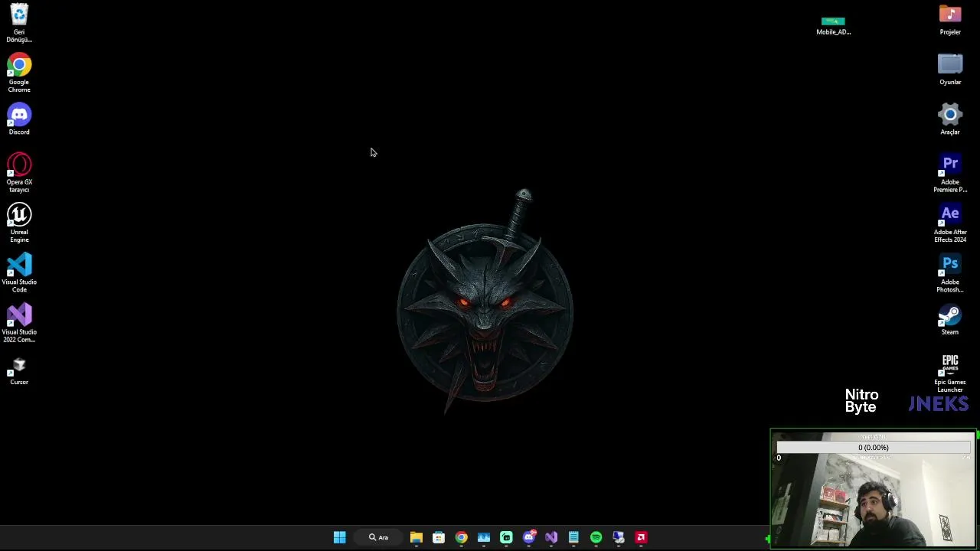Select the Discord desktop shortcut

pos(19,119)
